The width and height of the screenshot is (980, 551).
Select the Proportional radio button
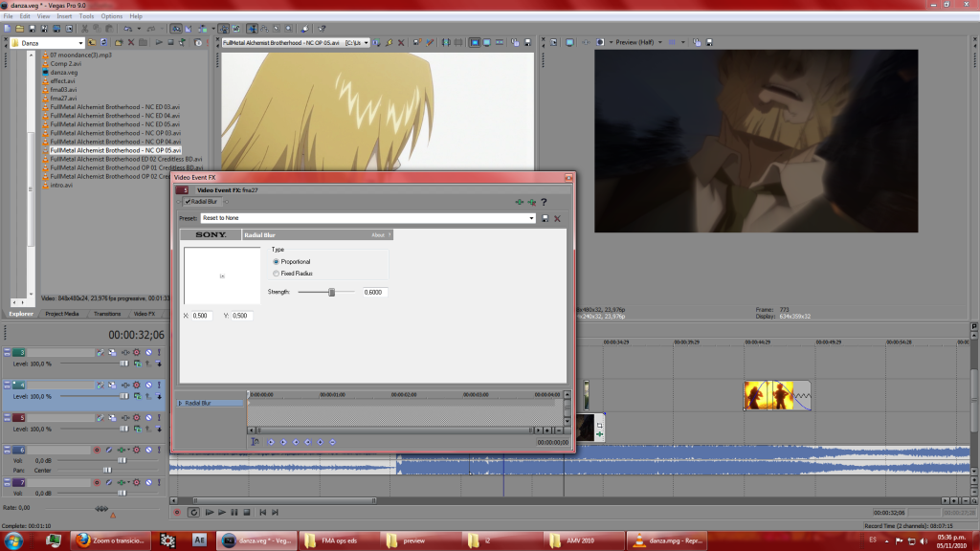(277, 262)
